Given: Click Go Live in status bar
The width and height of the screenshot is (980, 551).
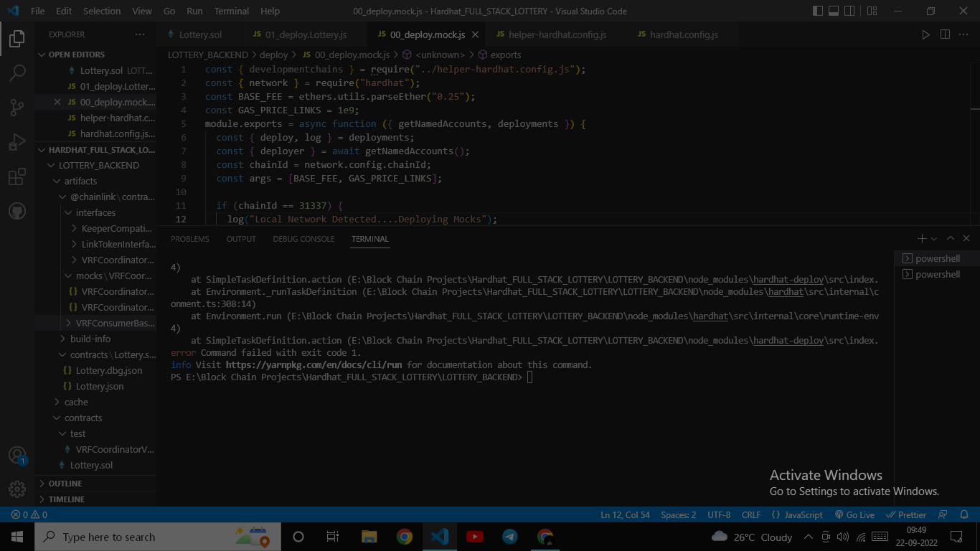Looking at the screenshot, I should tap(854, 514).
